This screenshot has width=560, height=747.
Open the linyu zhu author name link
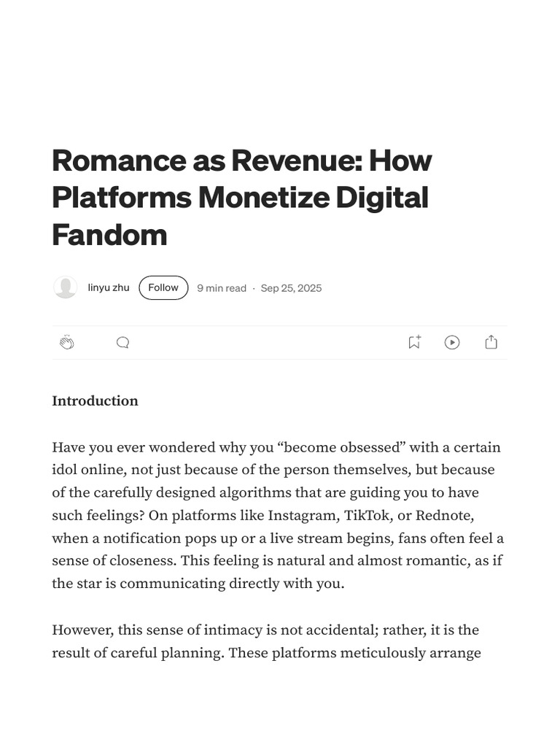click(x=109, y=287)
